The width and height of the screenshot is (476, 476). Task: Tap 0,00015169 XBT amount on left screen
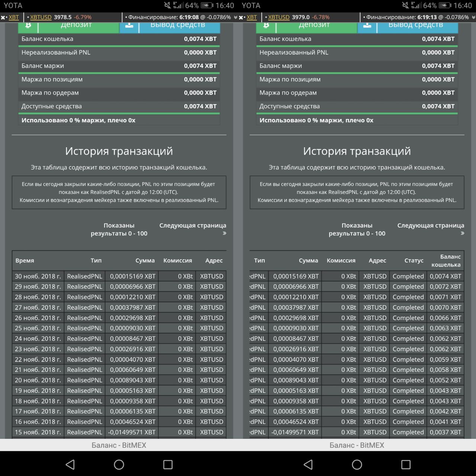click(x=132, y=276)
